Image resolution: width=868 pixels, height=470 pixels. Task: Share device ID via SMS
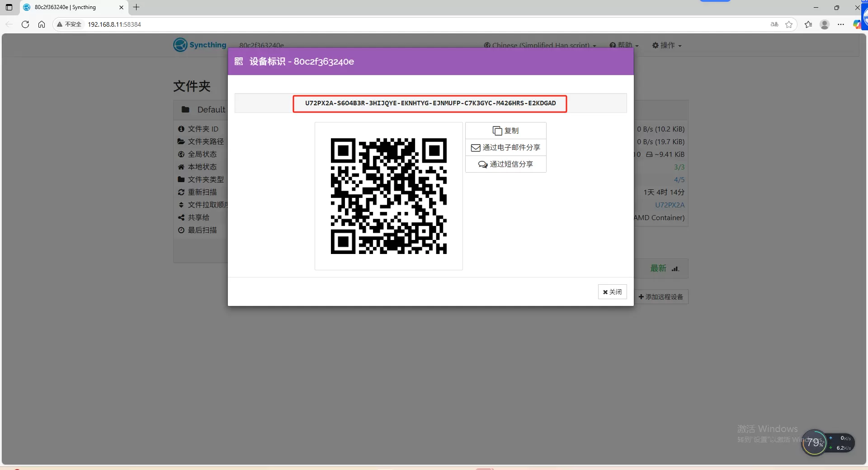pos(505,164)
